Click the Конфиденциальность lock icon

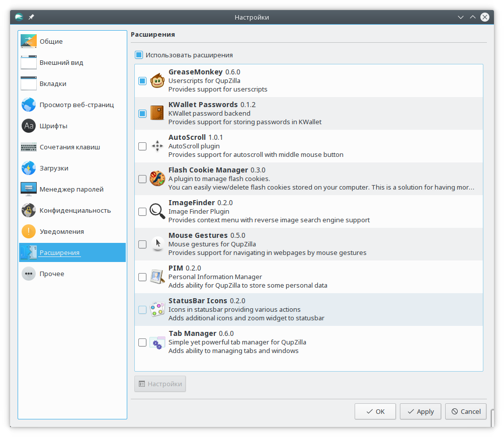(29, 211)
